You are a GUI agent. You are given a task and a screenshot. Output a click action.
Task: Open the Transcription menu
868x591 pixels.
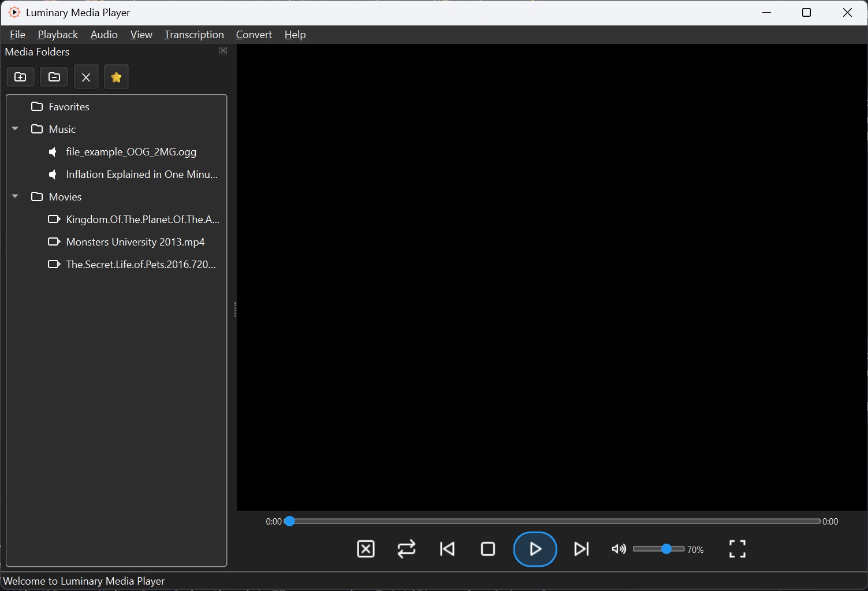click(x=194, y=35)
